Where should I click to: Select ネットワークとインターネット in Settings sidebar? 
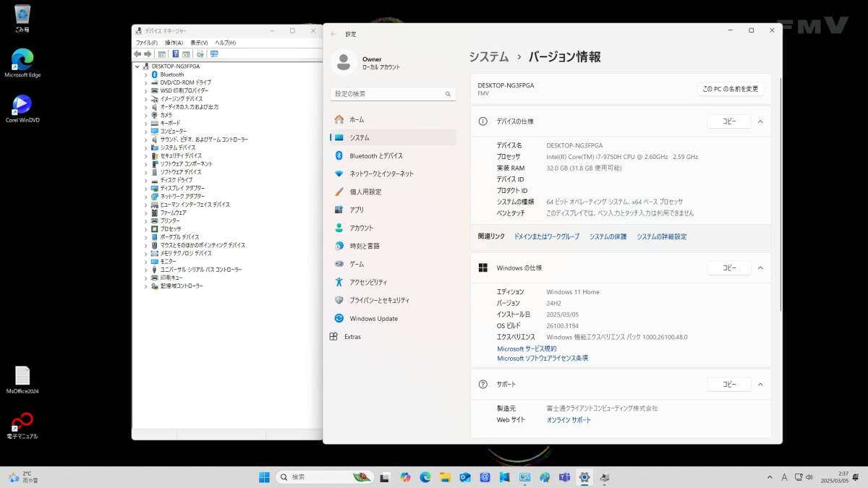393,174
